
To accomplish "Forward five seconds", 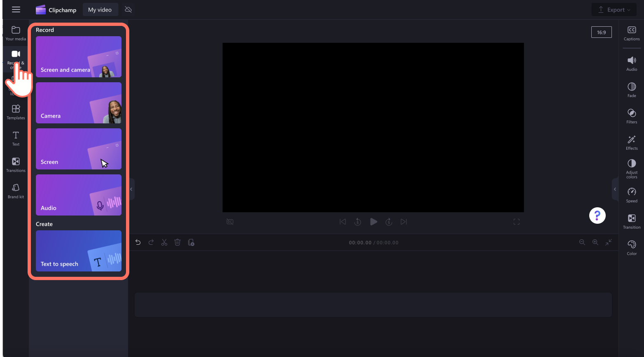I will pos(389,222).
